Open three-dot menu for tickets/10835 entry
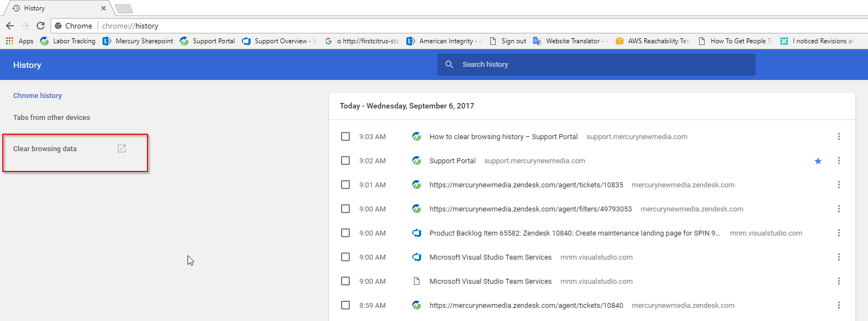 point(839,185)
